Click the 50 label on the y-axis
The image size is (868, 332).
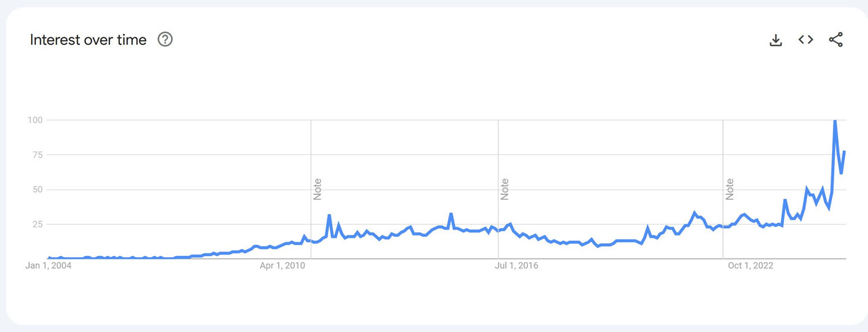pyautogui.click(x=37, y=189)
